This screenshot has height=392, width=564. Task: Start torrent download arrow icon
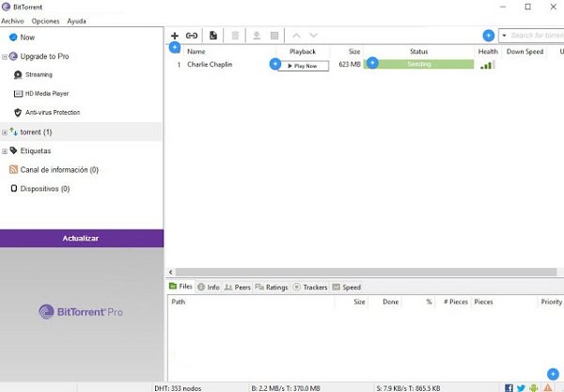tap(257, 36)
